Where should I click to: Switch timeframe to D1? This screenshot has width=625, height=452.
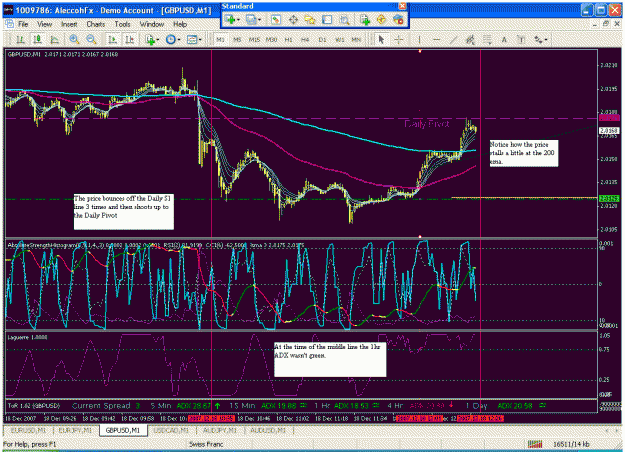[322, 40]
